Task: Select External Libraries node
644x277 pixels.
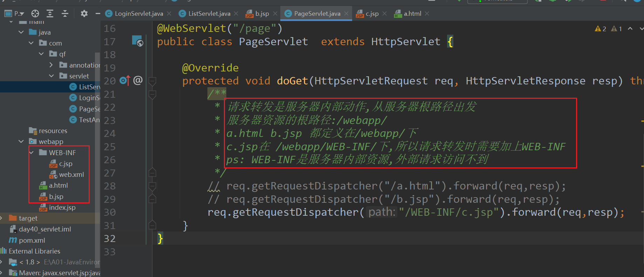Action: tap(30, 251)
